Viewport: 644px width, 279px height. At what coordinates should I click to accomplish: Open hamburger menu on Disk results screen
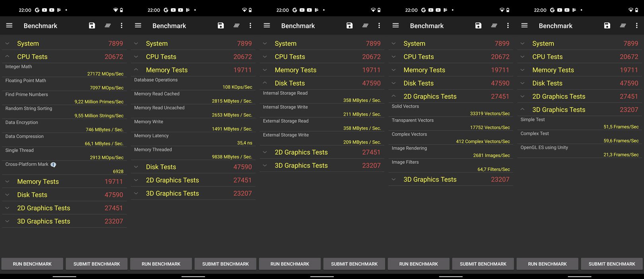267,25
